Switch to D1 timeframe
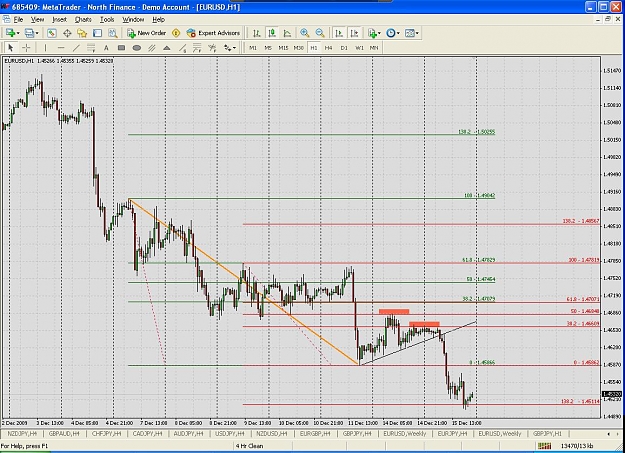625x453 pixels. click(x=344, y=48)
